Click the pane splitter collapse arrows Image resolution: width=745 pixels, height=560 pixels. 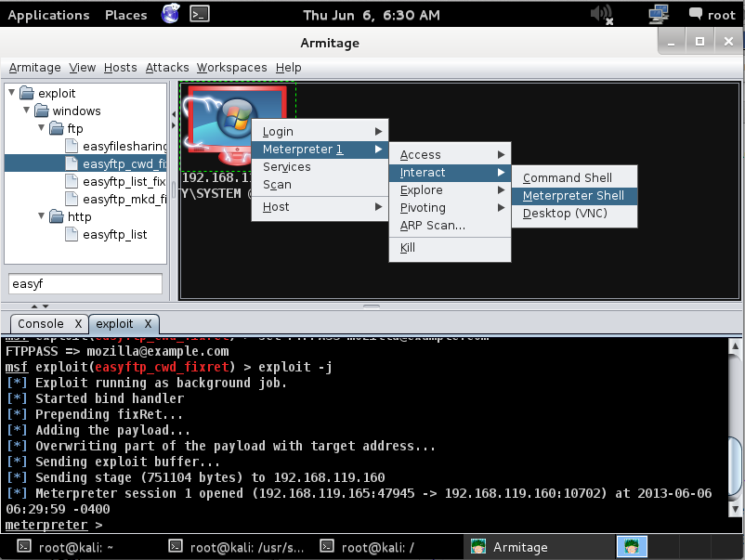click(40, 306)
